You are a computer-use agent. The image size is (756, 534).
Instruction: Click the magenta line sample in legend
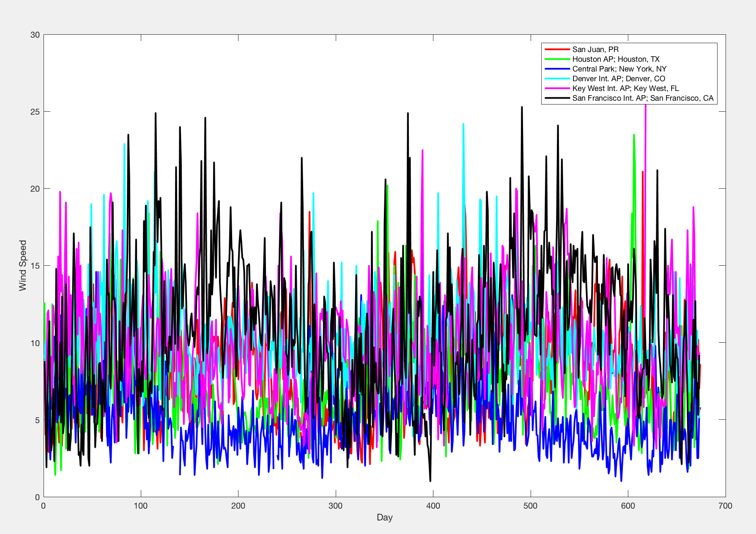pos(557,88)
